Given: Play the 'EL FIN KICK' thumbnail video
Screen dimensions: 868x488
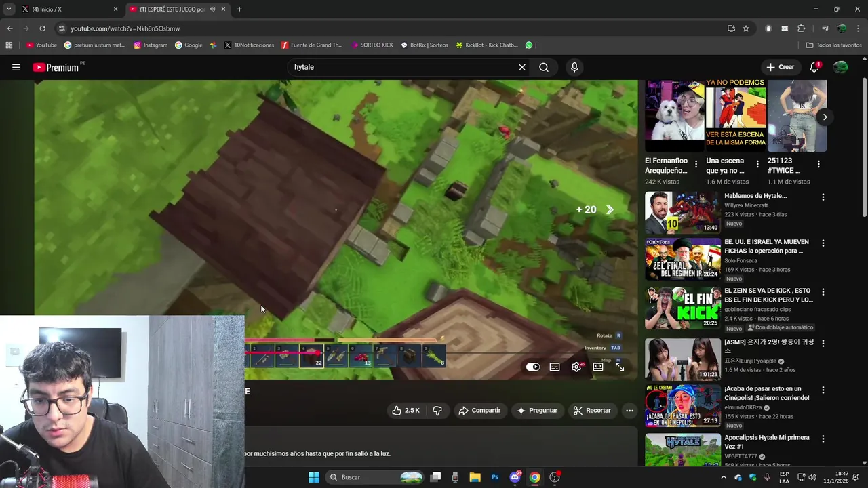Looking at the screenshot, I should 682,308.
